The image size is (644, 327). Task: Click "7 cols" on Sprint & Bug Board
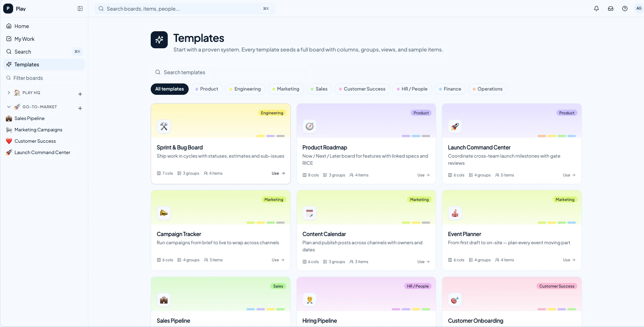[165, 173]
